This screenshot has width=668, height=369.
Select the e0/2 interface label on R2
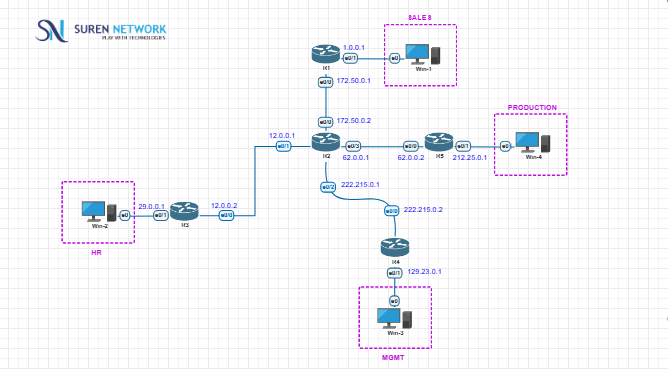[x=328, y=187]
